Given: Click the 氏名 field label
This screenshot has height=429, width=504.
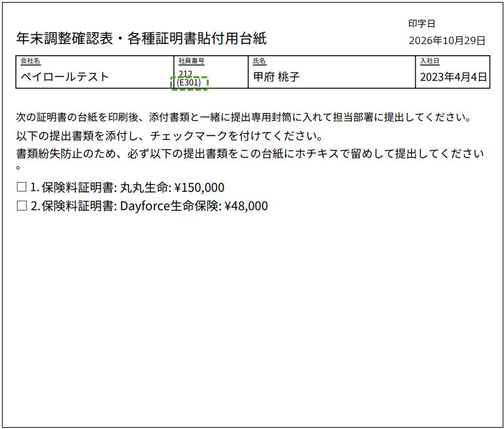Looking at the screenshot, I should click(x=259, y=61).
